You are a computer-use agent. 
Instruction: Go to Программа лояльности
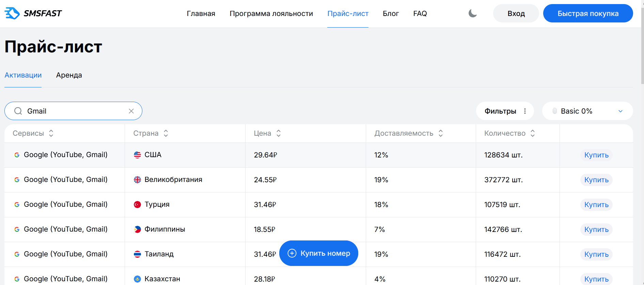271,14
